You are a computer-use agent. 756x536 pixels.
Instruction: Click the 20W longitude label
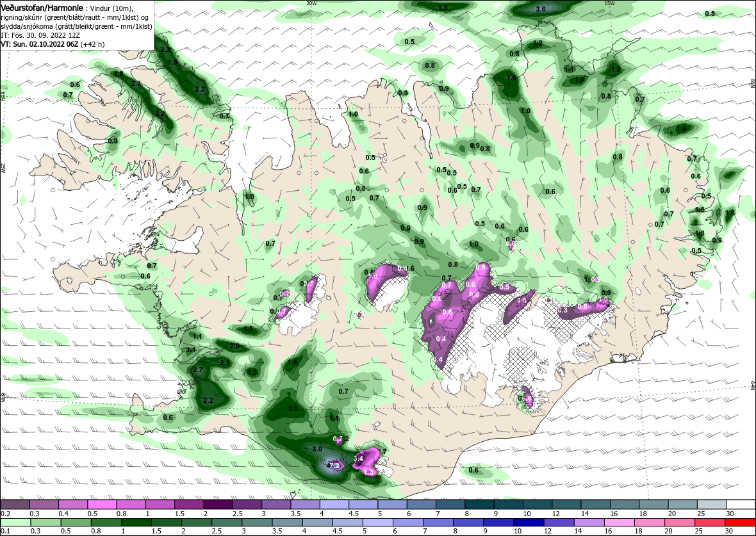pyautogui.click(x=311, y=3)
